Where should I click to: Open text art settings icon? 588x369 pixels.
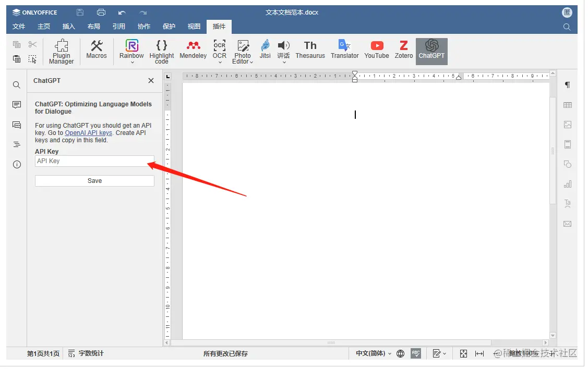pos(568,204)
